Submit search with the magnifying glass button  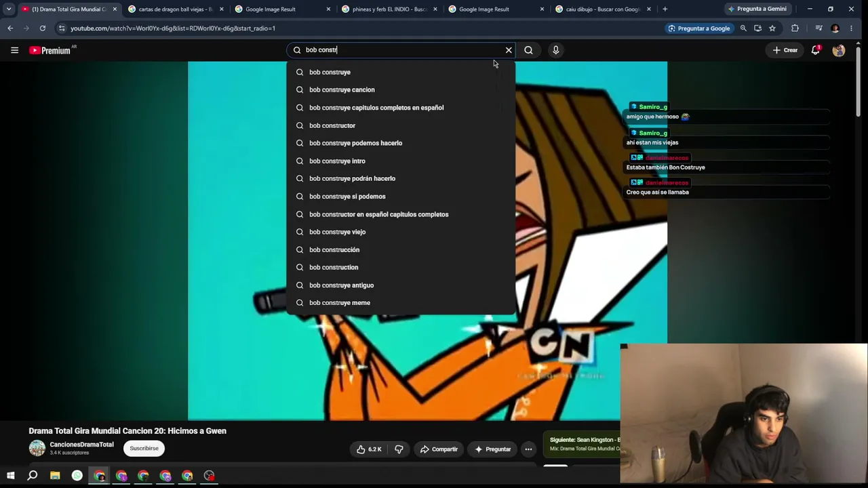[528, 50]
